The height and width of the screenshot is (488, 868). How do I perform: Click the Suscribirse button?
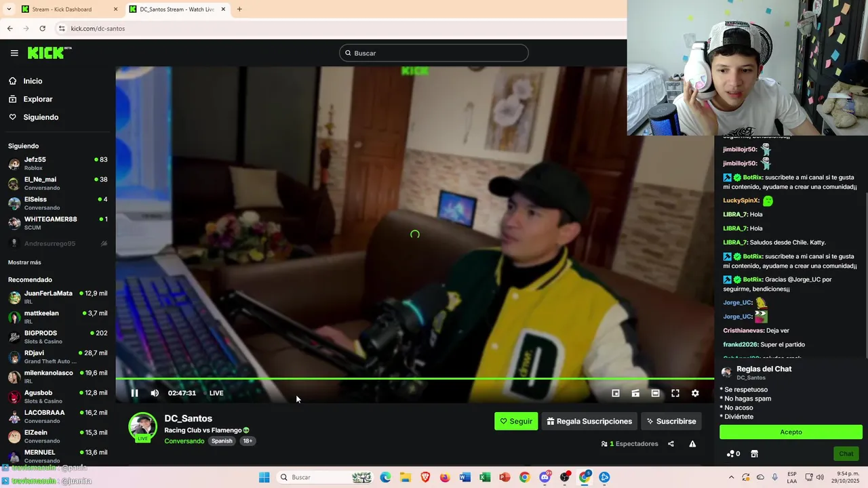[671, 421]
